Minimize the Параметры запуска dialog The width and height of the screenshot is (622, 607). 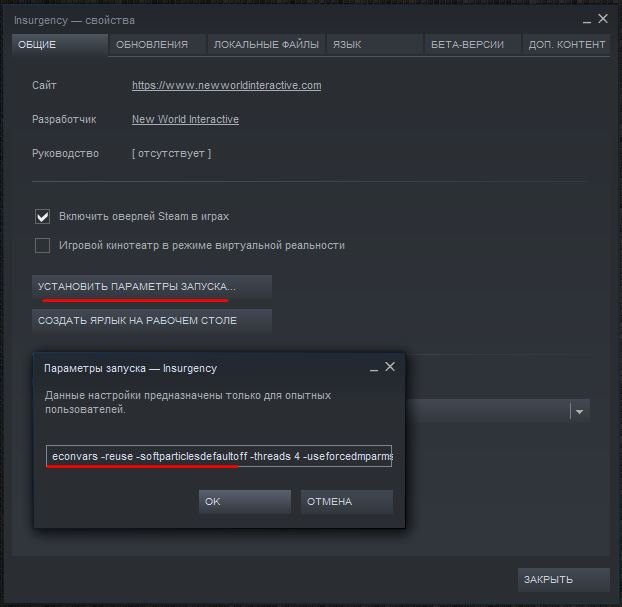pos(374,369)
